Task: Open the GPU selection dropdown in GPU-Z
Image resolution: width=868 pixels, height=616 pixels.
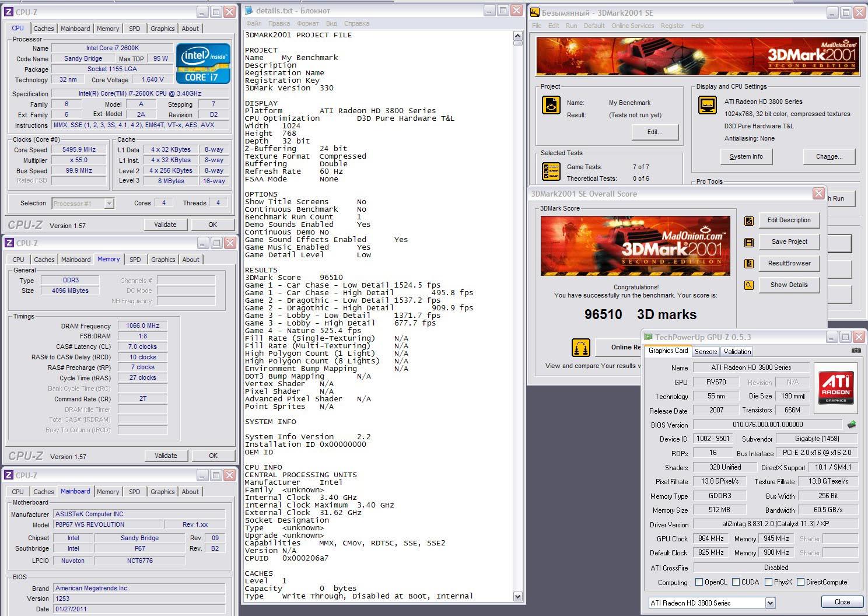Action: pos(770,603)
